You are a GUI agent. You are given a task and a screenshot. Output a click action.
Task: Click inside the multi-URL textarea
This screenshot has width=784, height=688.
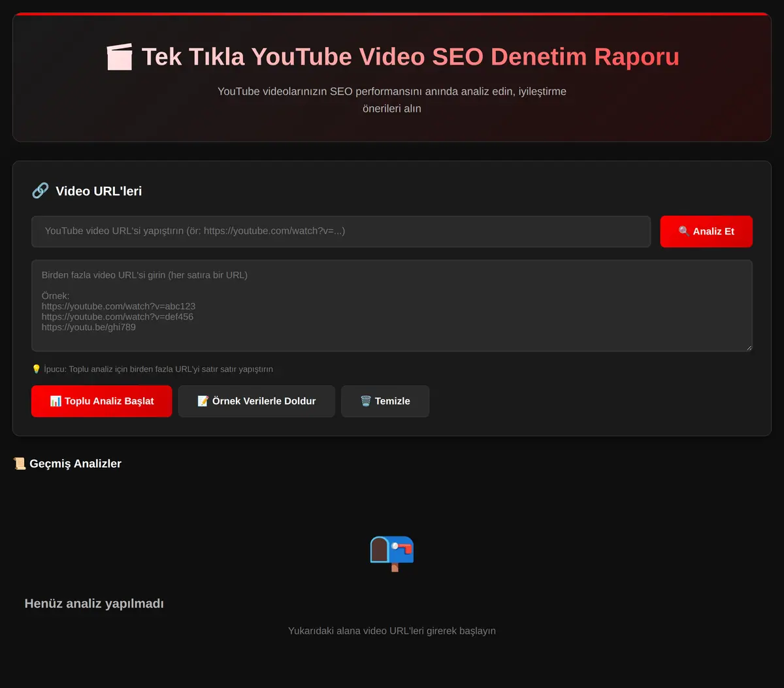point(392,306)
